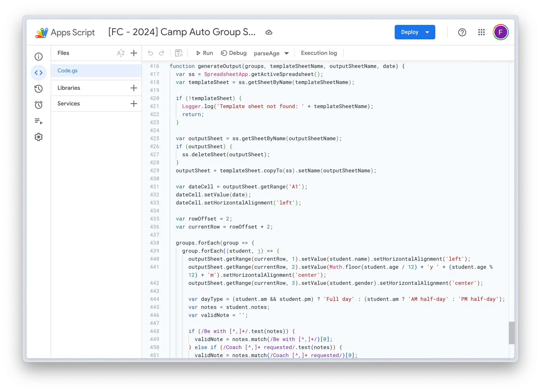Open the Triggers alarm clock icon

(38, 105)
